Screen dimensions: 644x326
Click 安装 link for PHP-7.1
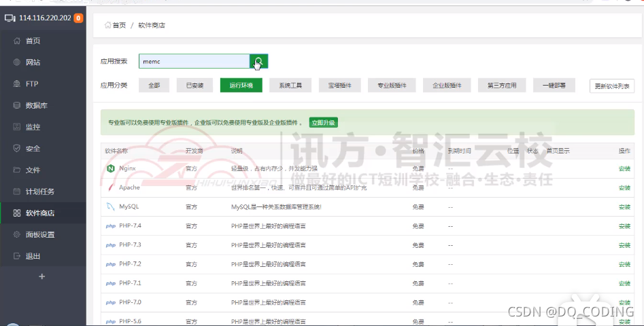pyautogui.click(x=624, y=284)
